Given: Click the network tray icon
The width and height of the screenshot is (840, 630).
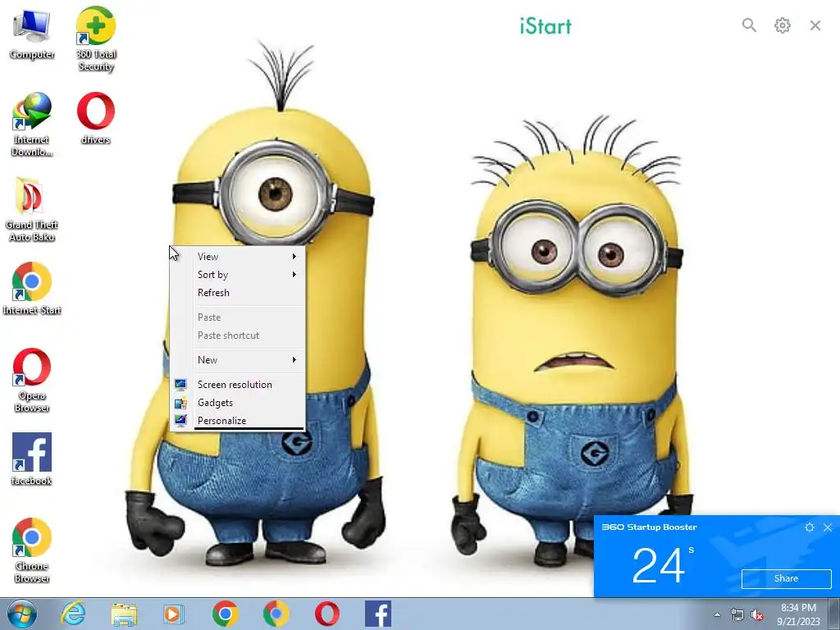Looking at the screenshot, I should (737, 615).
